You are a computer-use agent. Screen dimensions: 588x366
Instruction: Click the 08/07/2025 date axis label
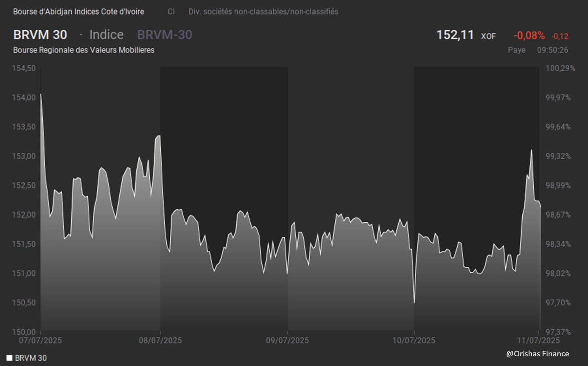click(x=160, y=340)
